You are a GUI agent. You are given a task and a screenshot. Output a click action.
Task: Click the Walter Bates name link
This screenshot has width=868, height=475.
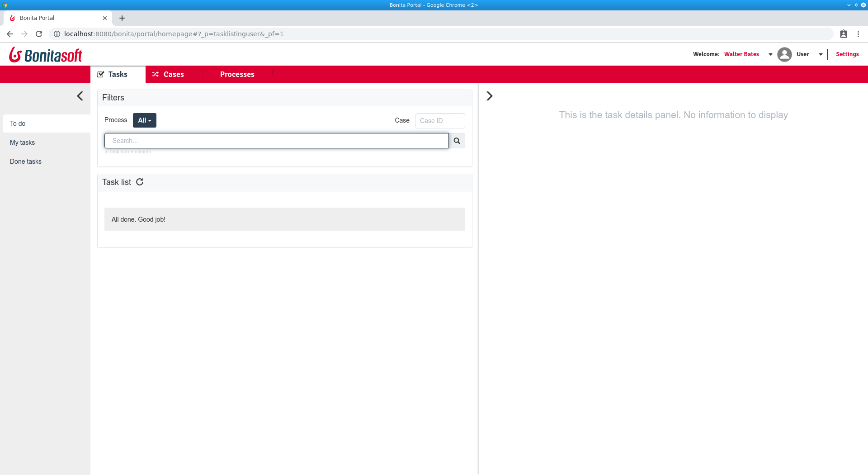741,54
